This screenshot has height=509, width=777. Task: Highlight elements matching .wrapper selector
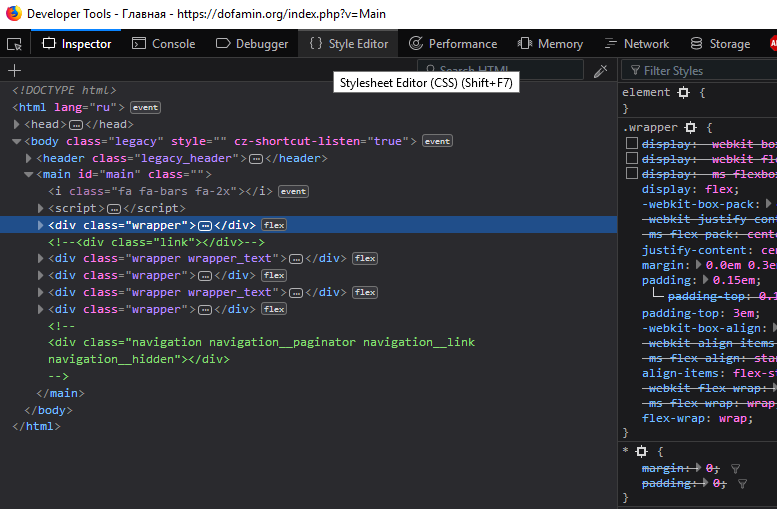pyautogui.click(x=689, y=127)
